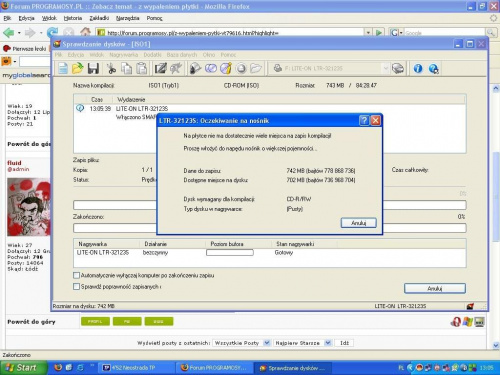This screenshot has height=375, width=500.
Task: Click the Powrót do góry link at bottom
Action: 31,322
